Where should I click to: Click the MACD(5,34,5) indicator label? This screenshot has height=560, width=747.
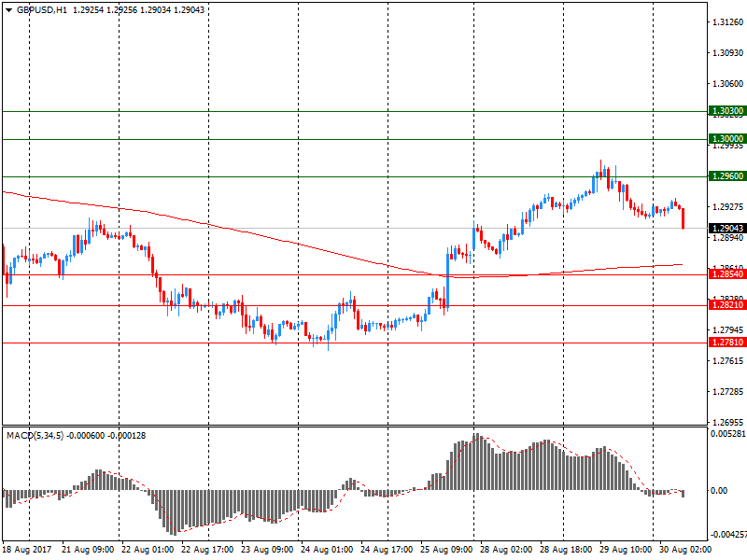point(35,436)
